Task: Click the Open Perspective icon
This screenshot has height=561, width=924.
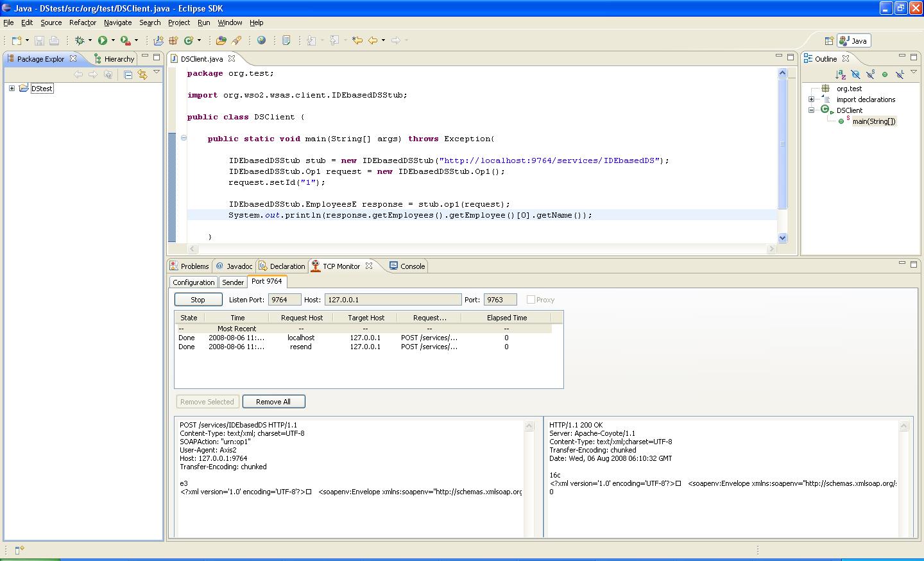Action: pyautogui.click(x=828, y=40)
